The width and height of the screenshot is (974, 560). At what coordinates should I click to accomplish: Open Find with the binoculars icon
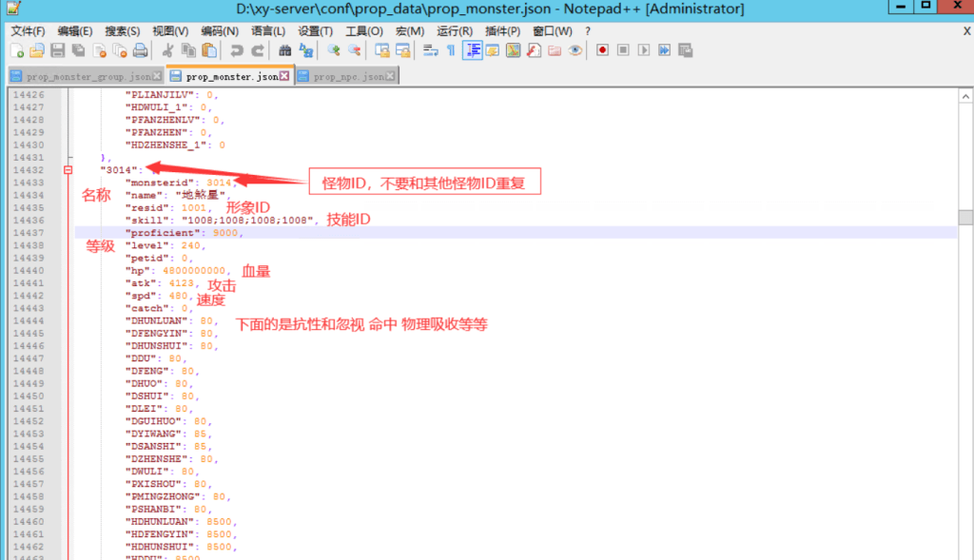point(284,50)
